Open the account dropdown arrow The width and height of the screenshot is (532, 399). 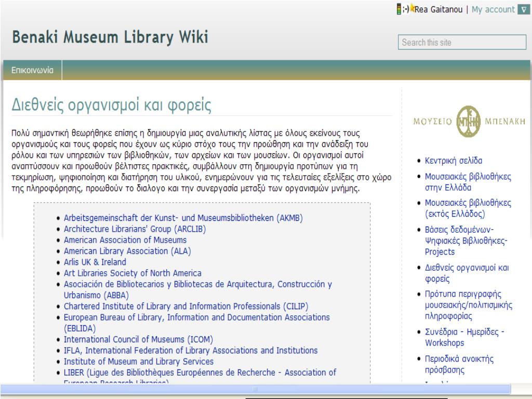coord(524,9)
